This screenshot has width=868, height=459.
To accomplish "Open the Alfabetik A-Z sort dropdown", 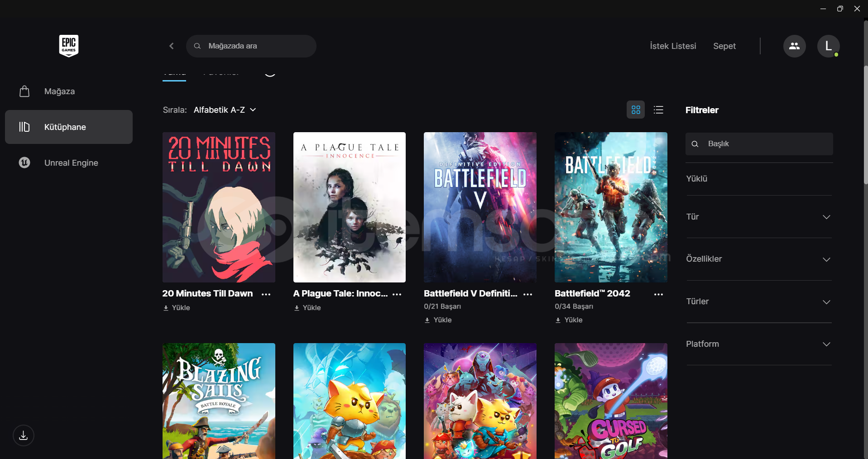I will pos(225,110).
